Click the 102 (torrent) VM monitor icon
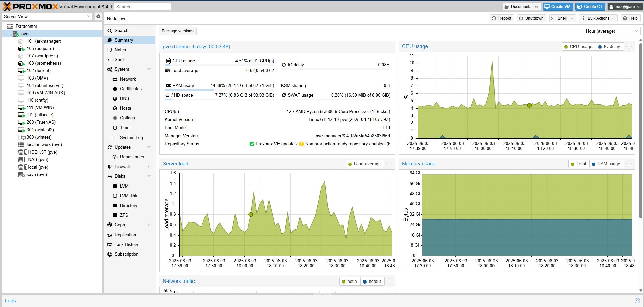 click(x=21, y=71)
